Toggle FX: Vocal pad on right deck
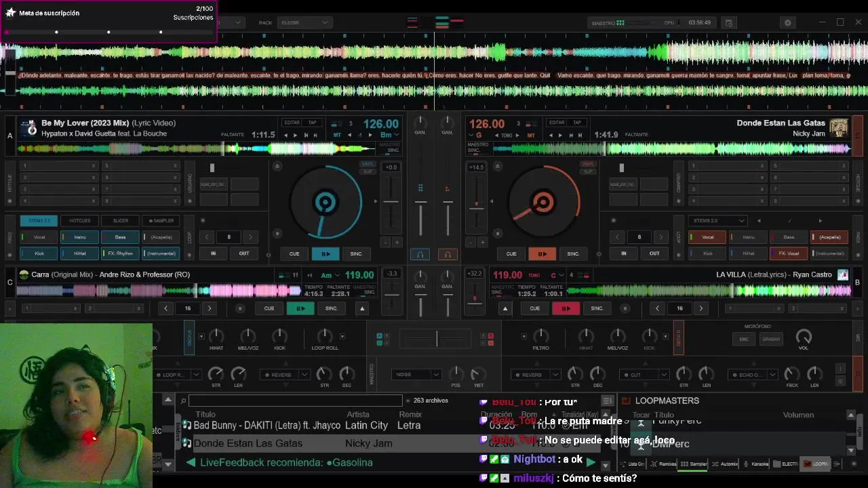This screenshot has width=868, height=488. pos(789,253)
